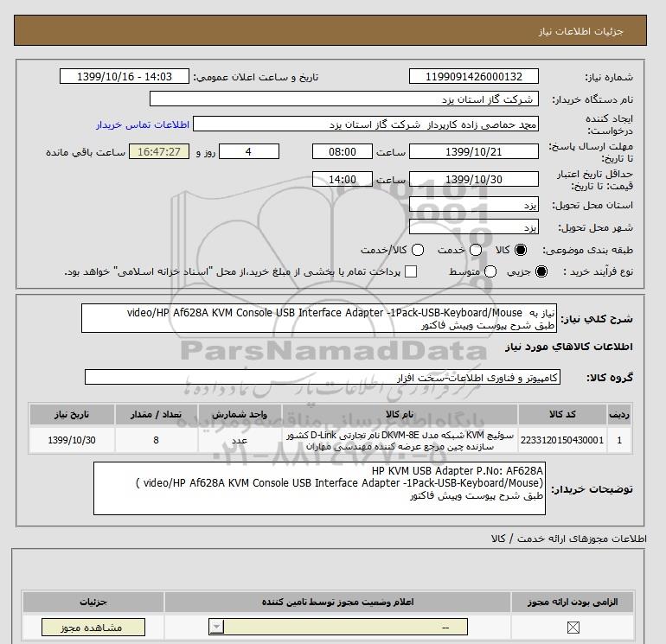Toggle the Islamic treasury payment checkbox
This screenshot has height=644, width=666.
pos(411,271)
